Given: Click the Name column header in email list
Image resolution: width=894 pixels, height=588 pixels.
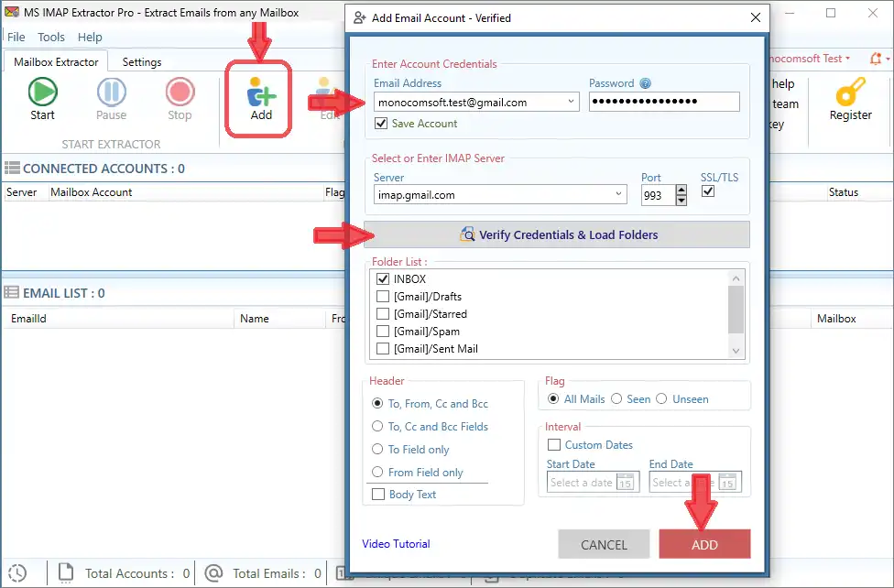Looking at the screenshot, I should coord(255,318).
